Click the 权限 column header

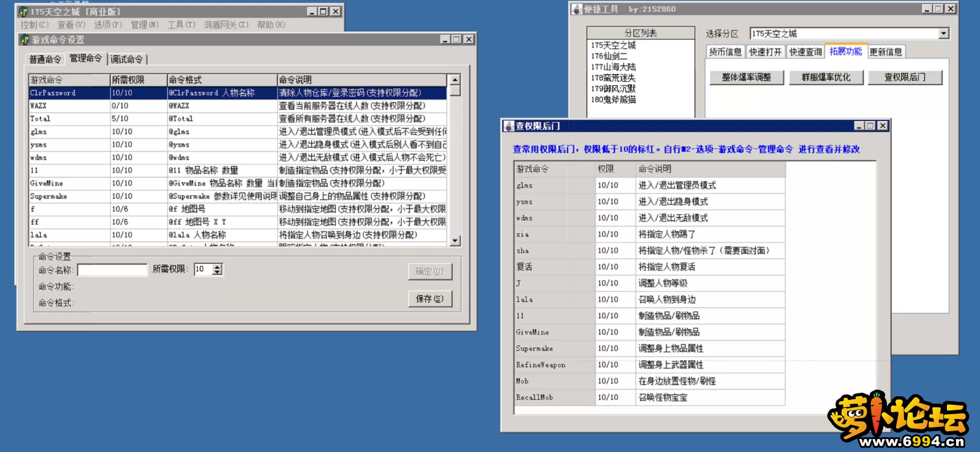click(x=616, y=169)
